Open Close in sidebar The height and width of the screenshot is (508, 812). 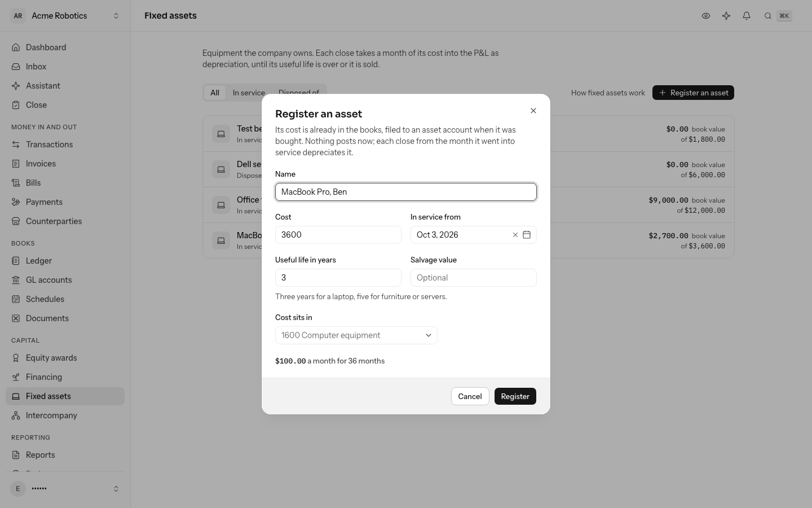pyautogui.click(x=65, y=105)
